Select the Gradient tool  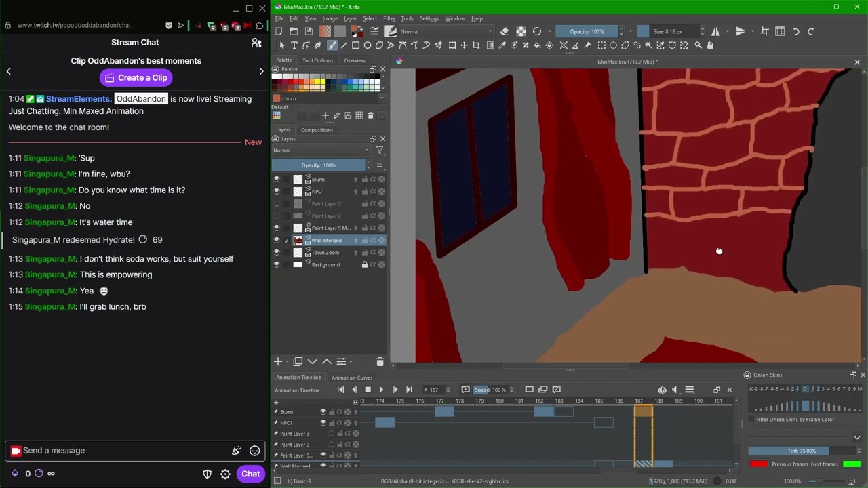(490, 45)
